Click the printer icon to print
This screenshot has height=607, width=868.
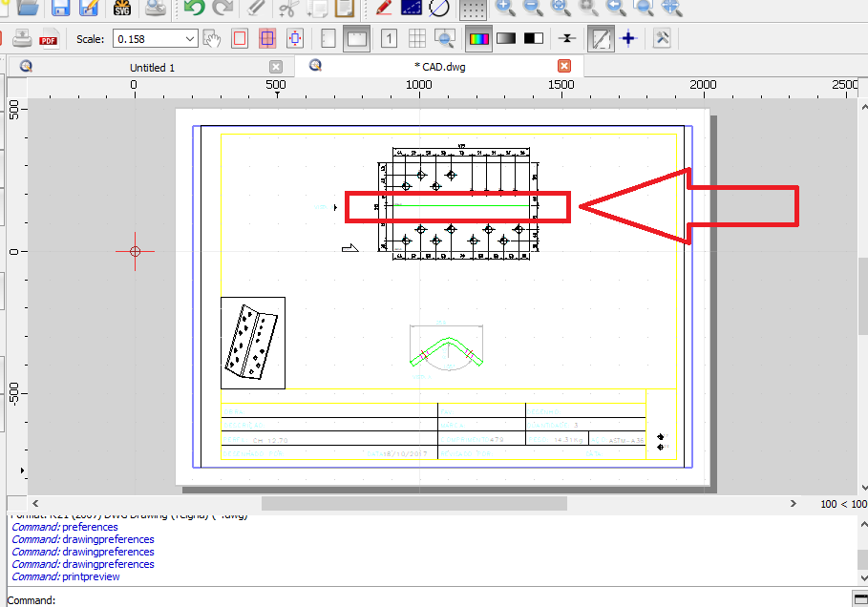pos(22,39)
